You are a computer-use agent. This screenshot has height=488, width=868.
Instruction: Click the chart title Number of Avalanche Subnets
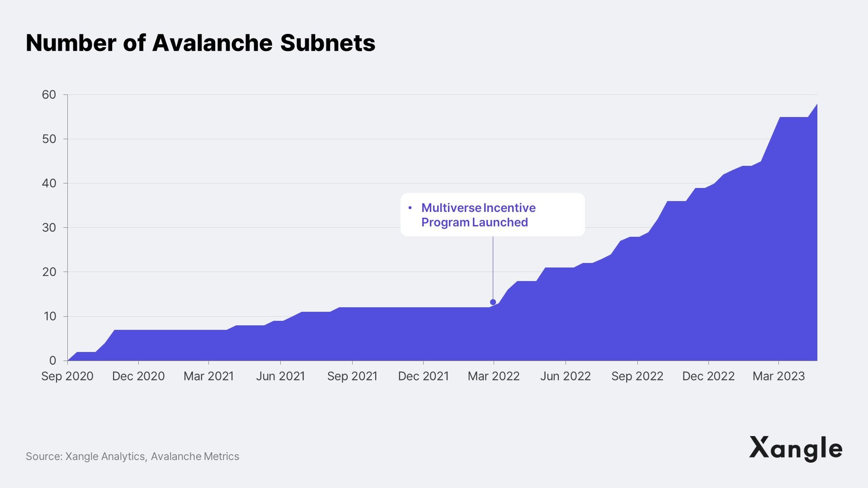click(200, 43)
